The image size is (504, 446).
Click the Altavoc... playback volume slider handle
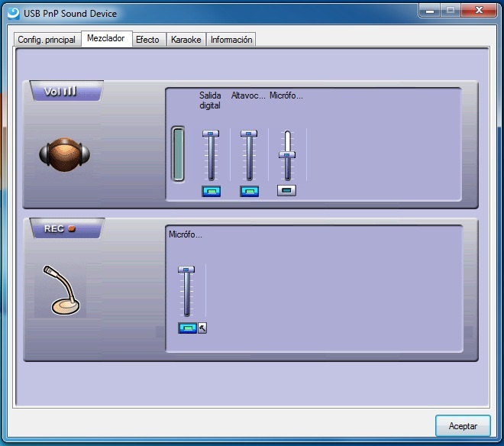[x=249, y=134]
